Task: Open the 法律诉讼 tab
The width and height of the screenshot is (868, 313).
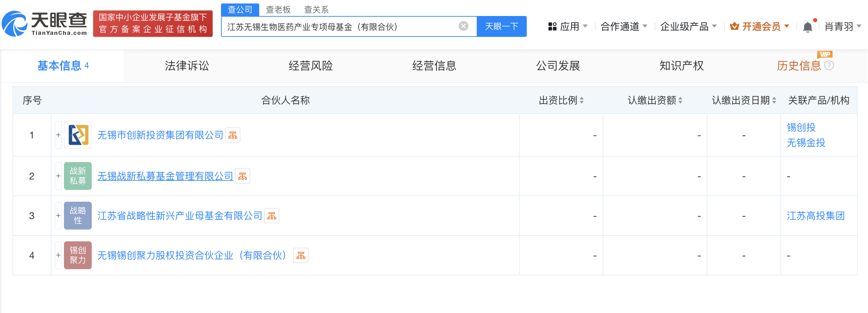Action: [x=187, y=66]
